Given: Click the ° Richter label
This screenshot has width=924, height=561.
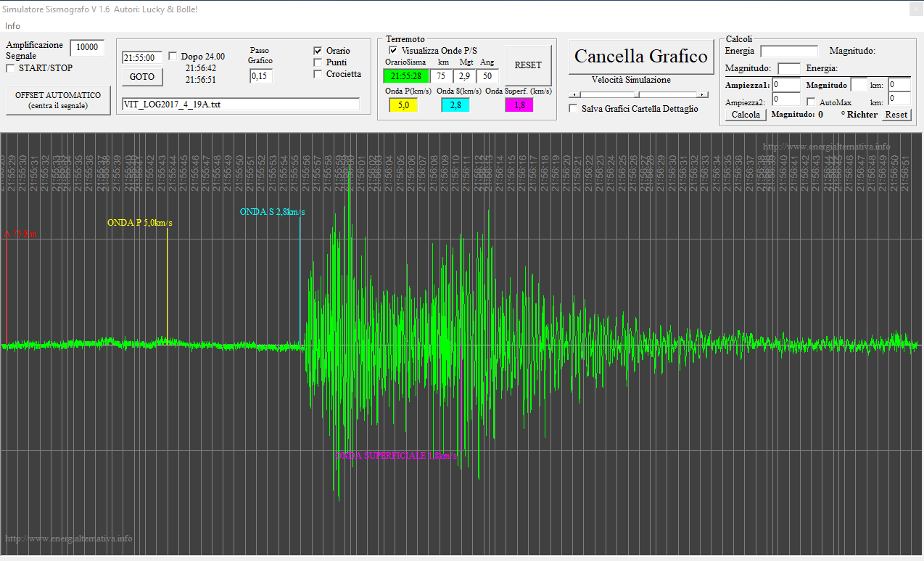Looking at the screenshot, I should (859, 115).
